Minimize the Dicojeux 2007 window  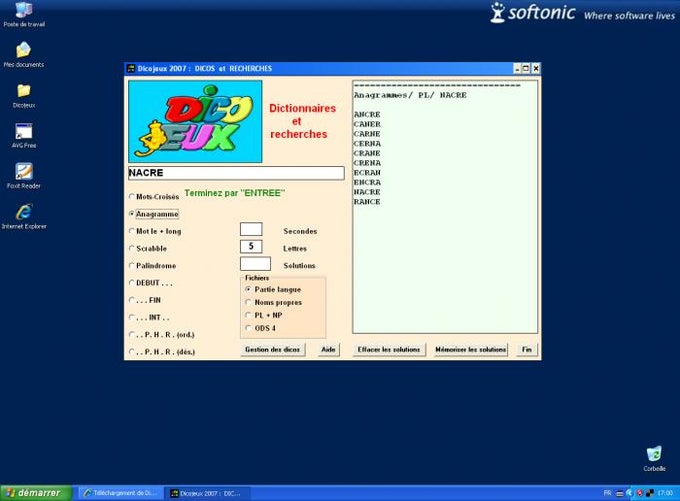tap(517, 69)
